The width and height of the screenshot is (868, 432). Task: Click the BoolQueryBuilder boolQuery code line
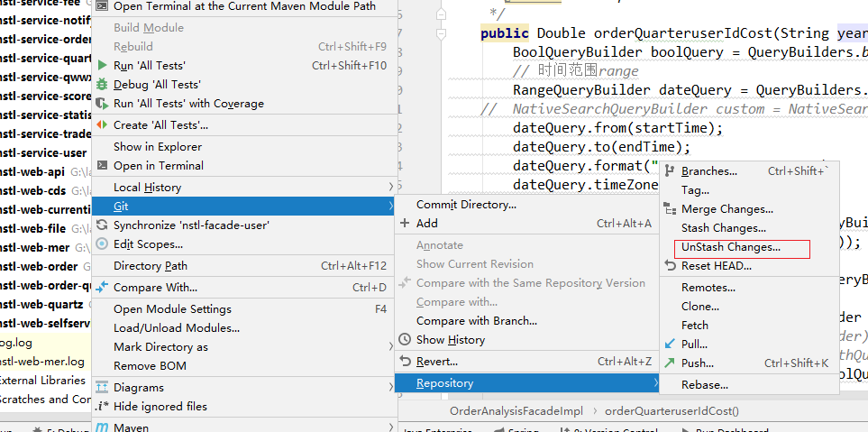coord(690,52)
